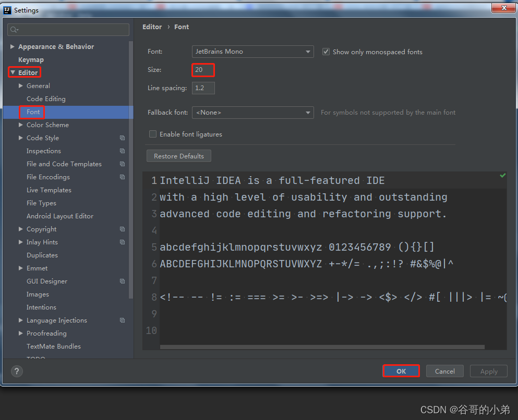Click project-level icon beside Inlay Hints
This screenshot has height=420, width=518.
[x=122, y=242]
